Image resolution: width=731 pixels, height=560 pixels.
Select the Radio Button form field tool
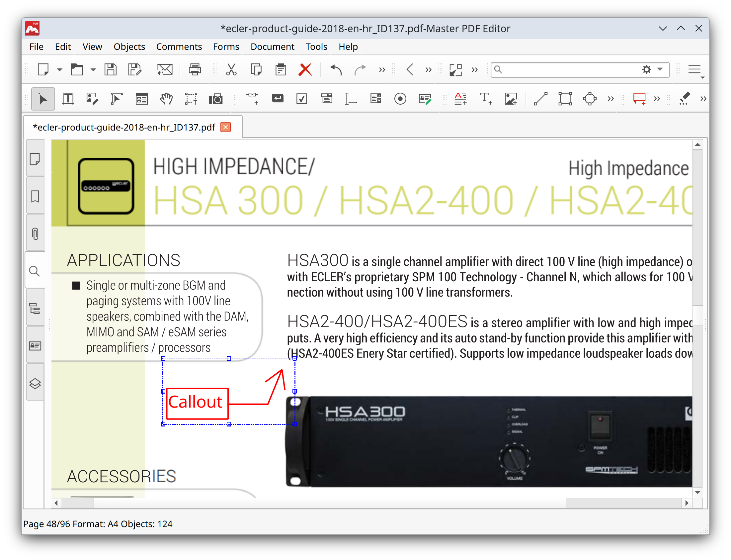pos(400,99)
